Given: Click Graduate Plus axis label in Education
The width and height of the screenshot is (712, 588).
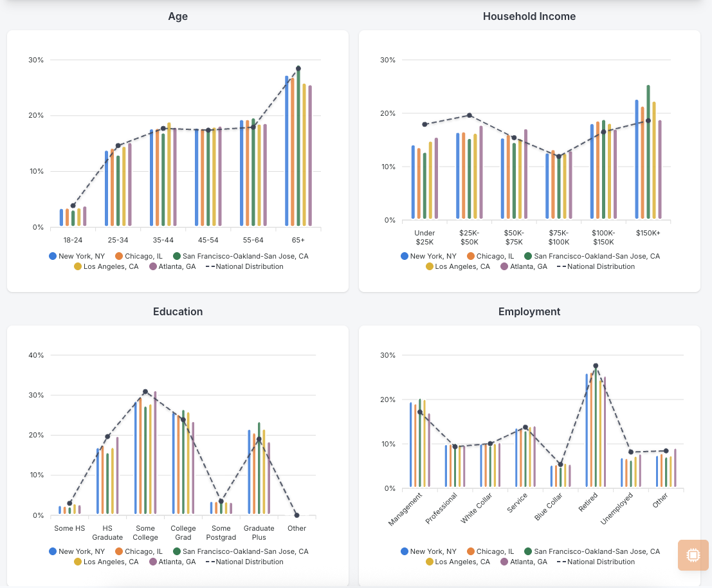Looking at the screenshot, I should 259,533.
